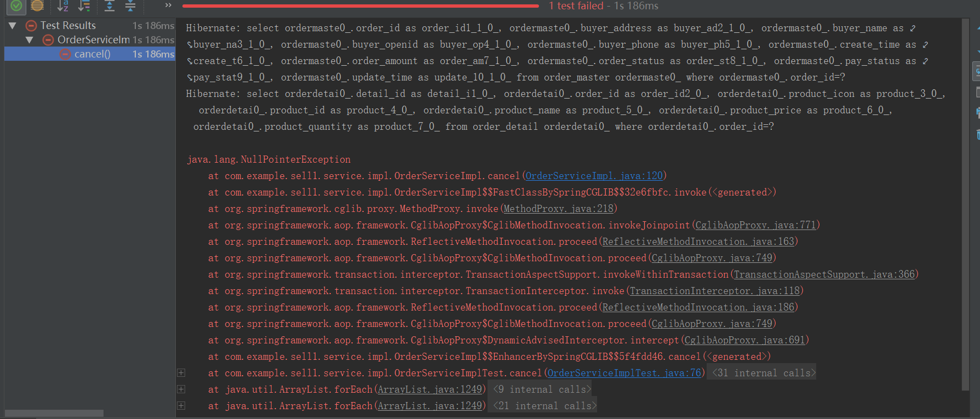
Task: Show more toolbar actions chevron
Action: 168,5
